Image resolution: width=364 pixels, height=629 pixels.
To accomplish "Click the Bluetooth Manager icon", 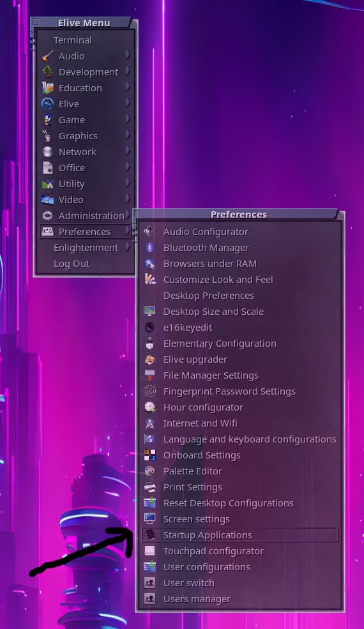I will click(149, 248).
